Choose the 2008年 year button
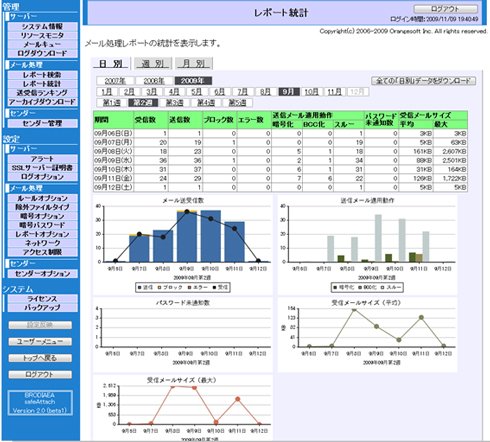 click(x=154, y=81)
